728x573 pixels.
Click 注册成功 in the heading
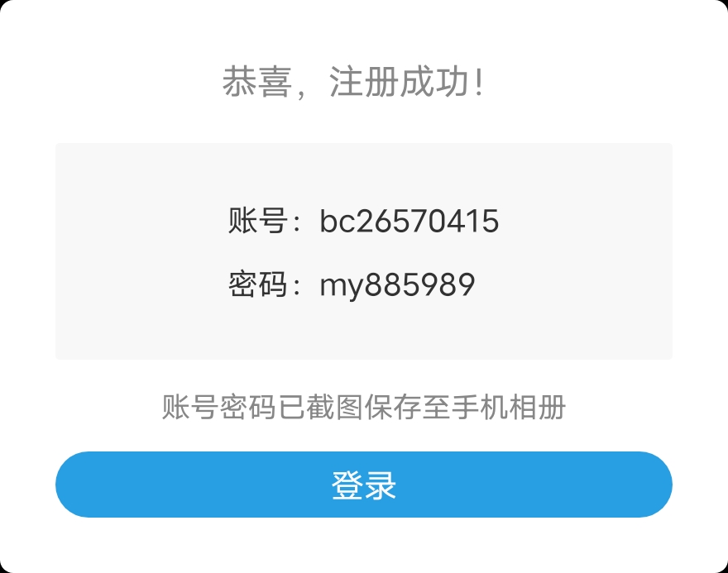tap(399, 82)
